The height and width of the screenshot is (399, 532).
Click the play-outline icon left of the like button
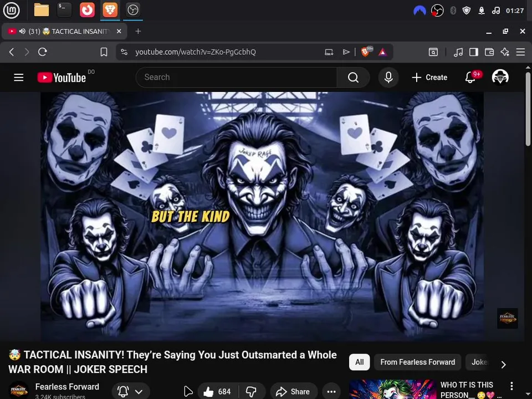click(x=188, y=392)
